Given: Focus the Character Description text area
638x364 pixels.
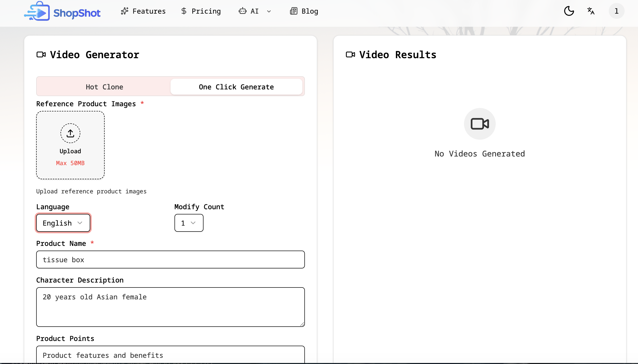Looking at the screenshot, I should tap(170, 307).
